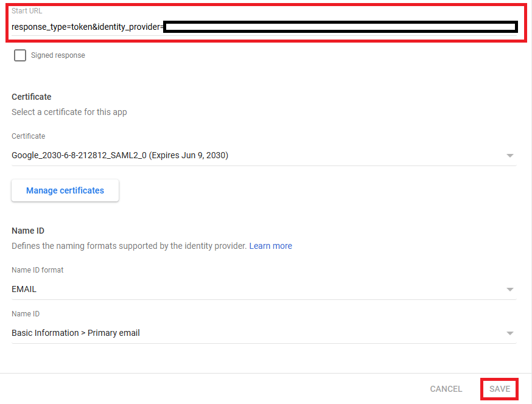
Task: Click the bold Name ID section heading
Action: click(x=28, y=231)
